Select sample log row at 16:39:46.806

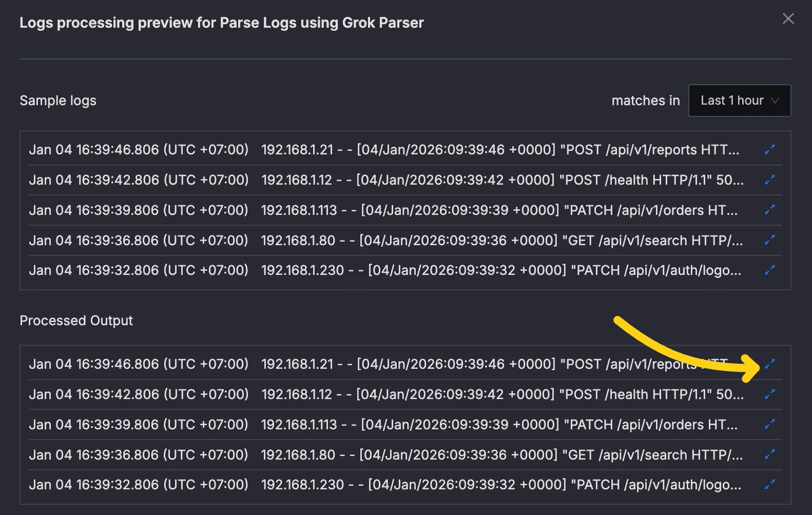pos(139,150)
